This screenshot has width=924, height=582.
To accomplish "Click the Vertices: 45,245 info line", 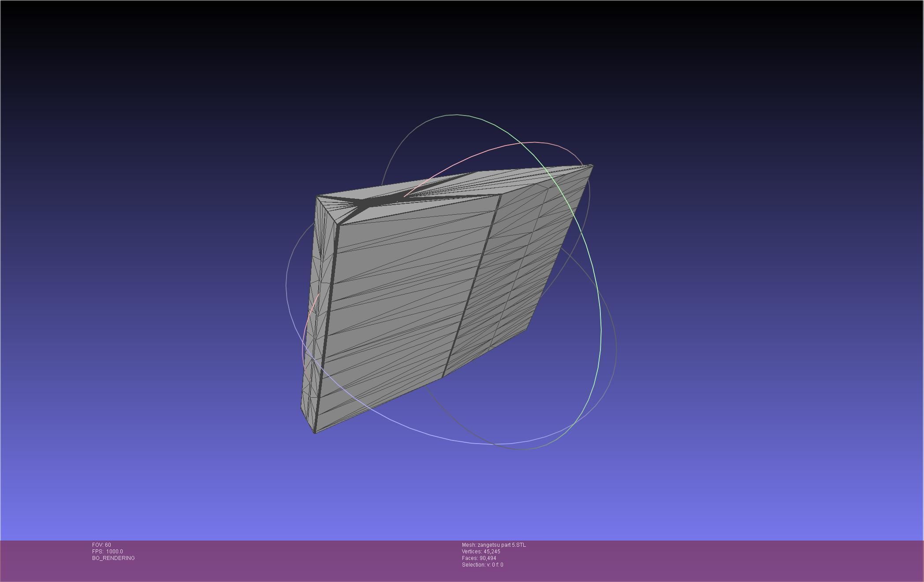I will (x=481, y=552).
